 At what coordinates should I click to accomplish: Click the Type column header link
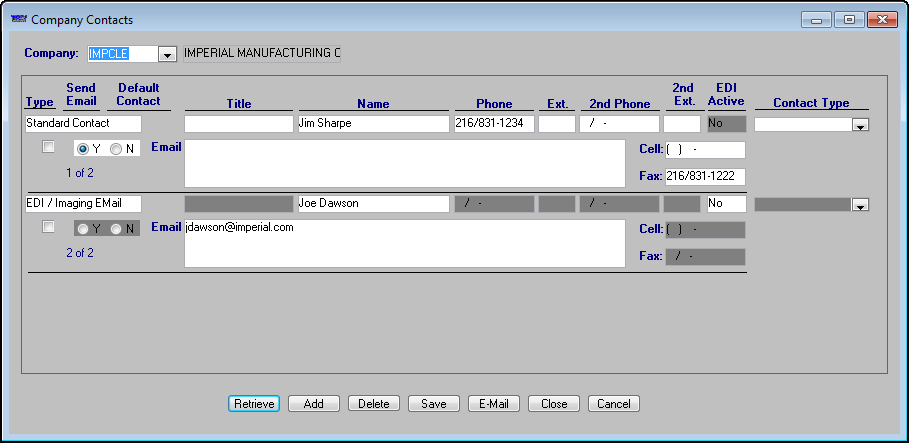point(40,103)
